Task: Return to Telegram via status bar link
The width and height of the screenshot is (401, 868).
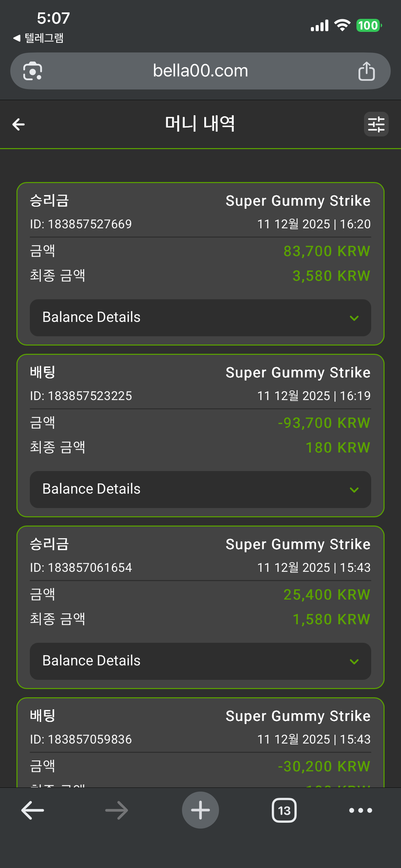Action: click(38, 38)
